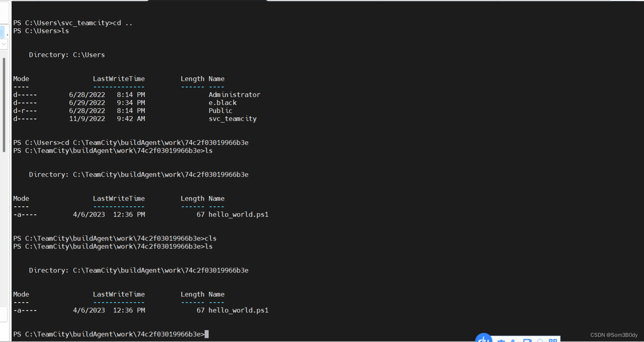
Task: Click the d-r--- mode of the Public row
Action: [x=25, y=111]
